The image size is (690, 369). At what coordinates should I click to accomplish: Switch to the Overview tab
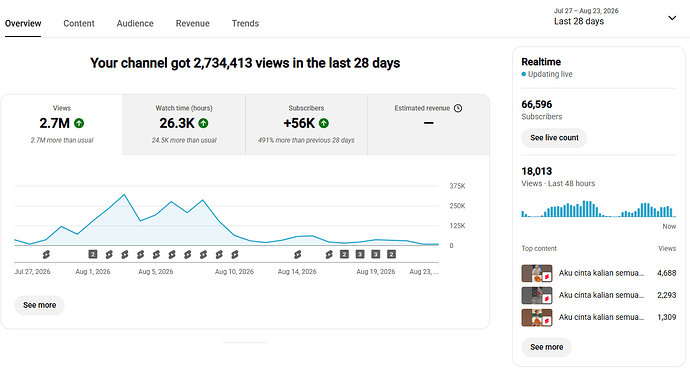23,23
